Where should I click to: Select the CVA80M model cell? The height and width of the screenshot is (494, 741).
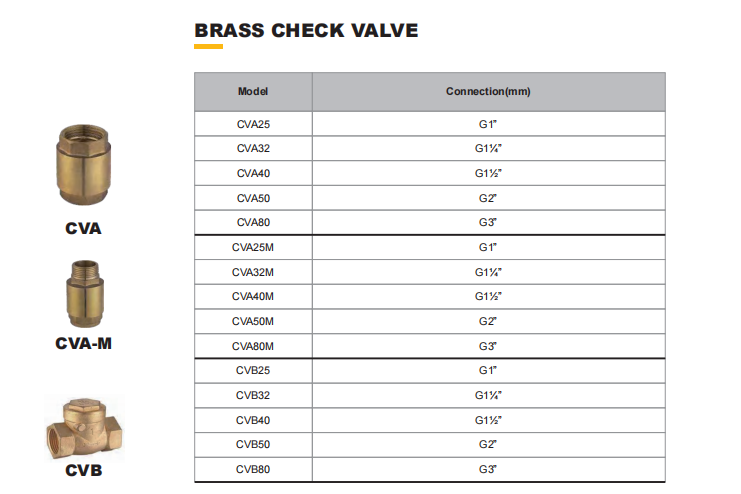click(x=253, y=346)
